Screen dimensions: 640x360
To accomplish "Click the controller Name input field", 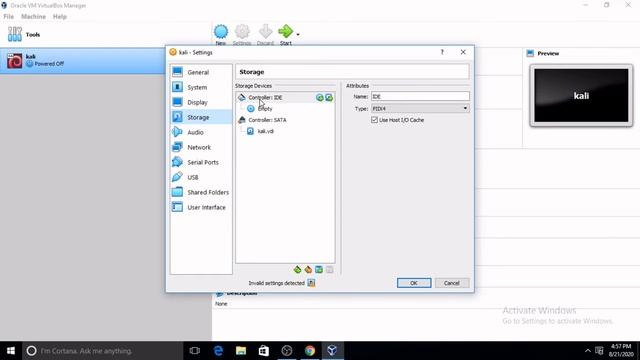I will point(420,96).
